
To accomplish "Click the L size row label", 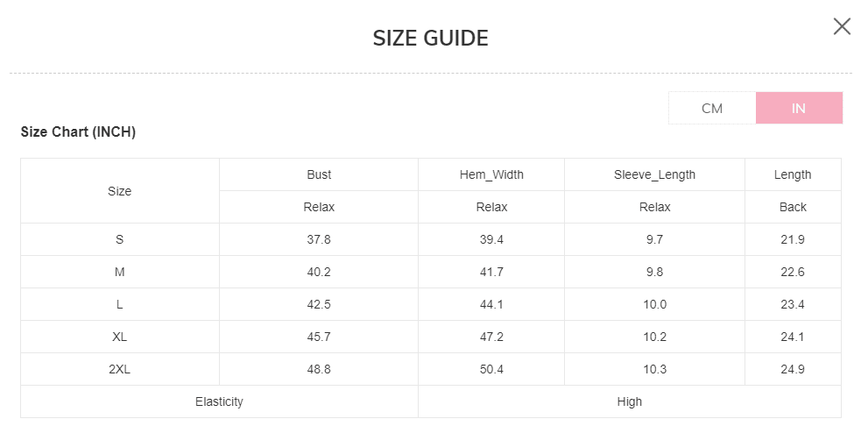I will pyautogui.click(x=120, y=305).
